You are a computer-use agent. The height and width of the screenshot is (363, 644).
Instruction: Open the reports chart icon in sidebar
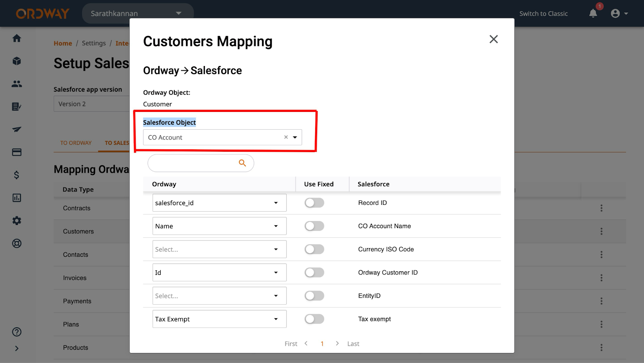pos(17,198)
